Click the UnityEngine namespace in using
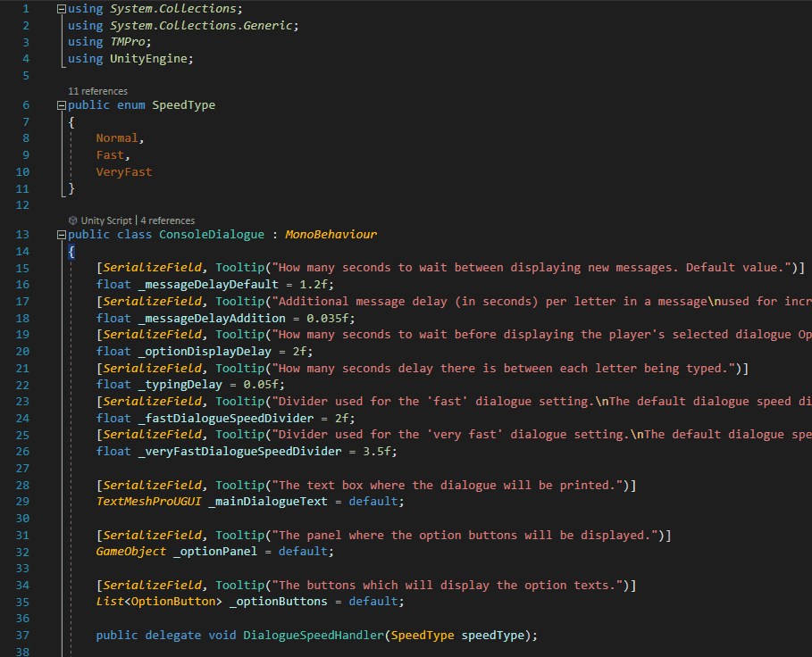Screen dimensions: 812x657 click(x=148, y=58)
